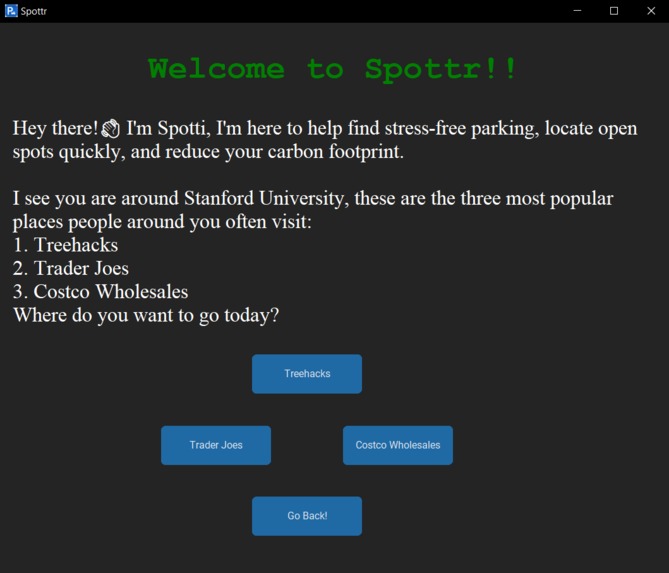Maximize the Spottr window
The image size is (669, 573).
pyautogui.click(x=614, y=11)
